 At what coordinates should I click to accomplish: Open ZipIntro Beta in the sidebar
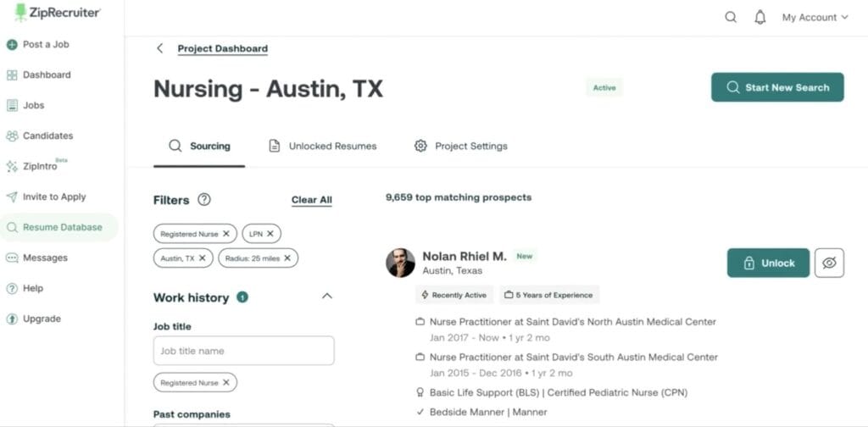36,165
